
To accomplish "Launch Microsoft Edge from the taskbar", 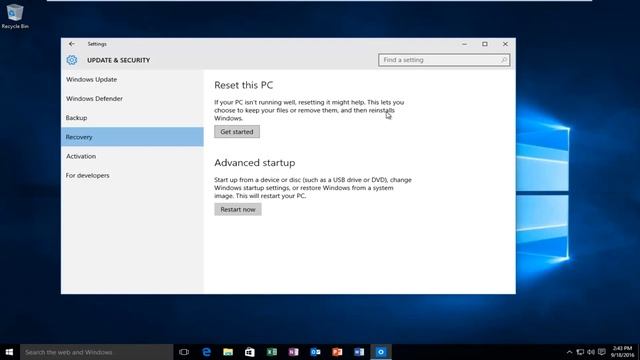I will pos(206,352).
